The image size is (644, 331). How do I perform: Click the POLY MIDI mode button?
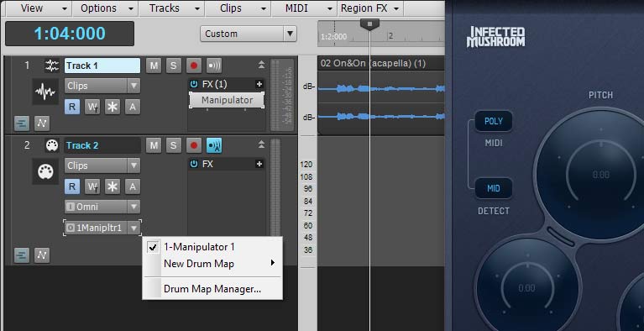[493, 121]
